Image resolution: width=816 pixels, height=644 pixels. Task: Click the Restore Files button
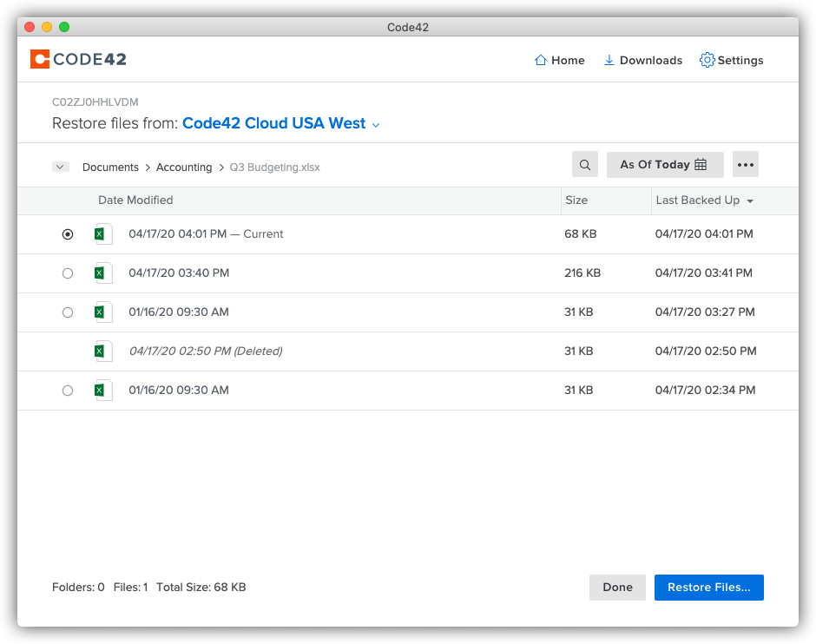pos(708,588)
